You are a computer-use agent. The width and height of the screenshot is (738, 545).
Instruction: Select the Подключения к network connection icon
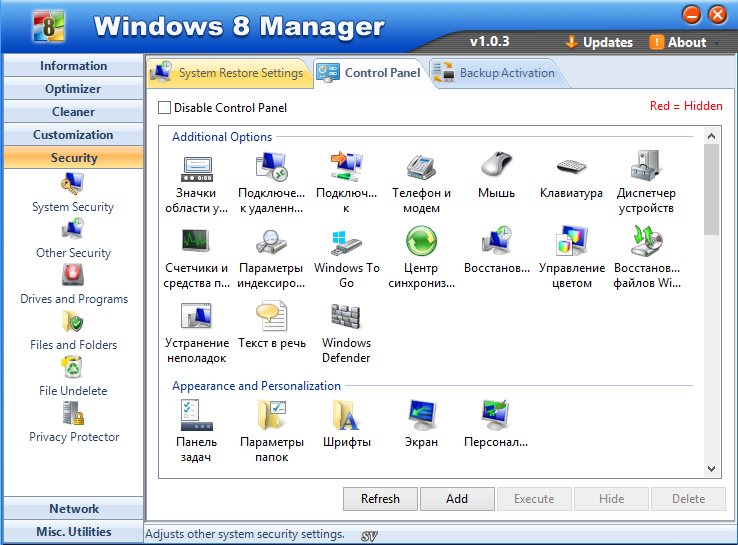346,168
